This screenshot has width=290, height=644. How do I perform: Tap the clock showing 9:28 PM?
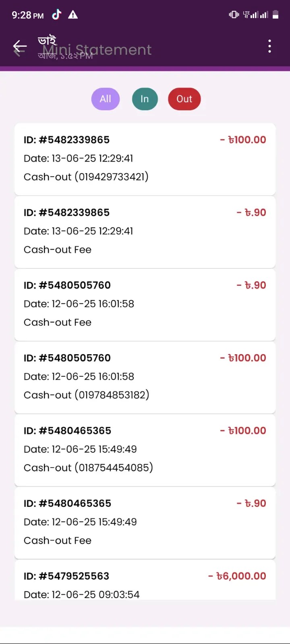click(x=27, y=15)
